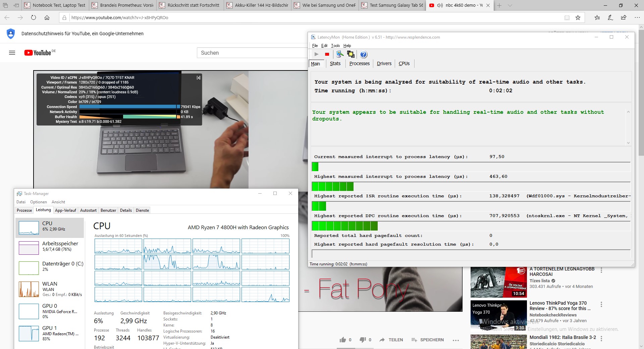
Task: Select Datenträger 0 (C:) in Task Manager
Action: (x=50, y=268)
